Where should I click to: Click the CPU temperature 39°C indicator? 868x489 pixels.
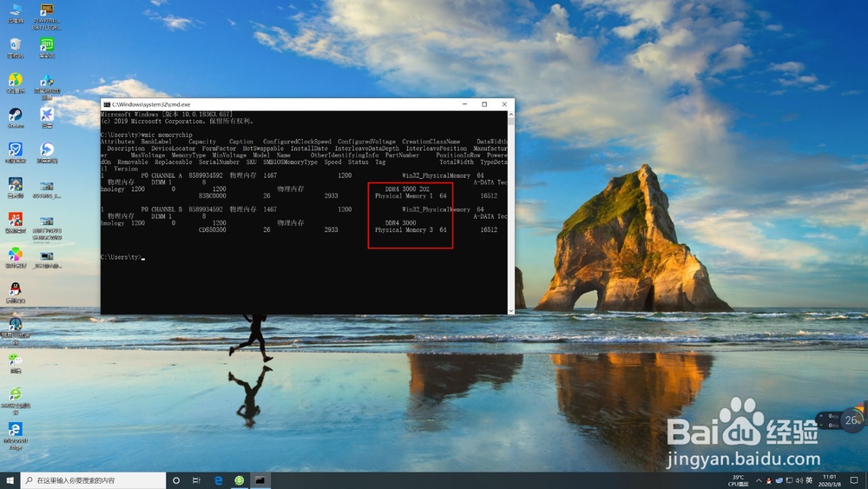pos(738,480)
